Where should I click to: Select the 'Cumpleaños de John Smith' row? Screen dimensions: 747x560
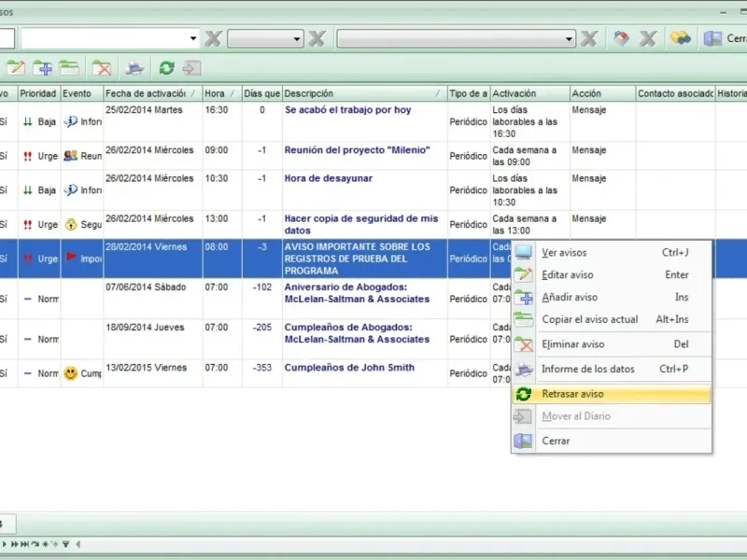click(x=373, y=373)
